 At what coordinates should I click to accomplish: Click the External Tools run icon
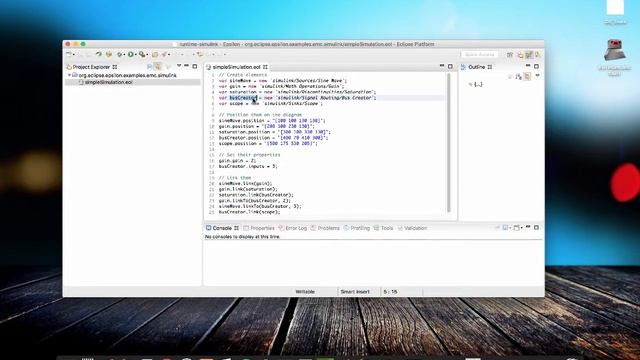click(x=142, y=54)
